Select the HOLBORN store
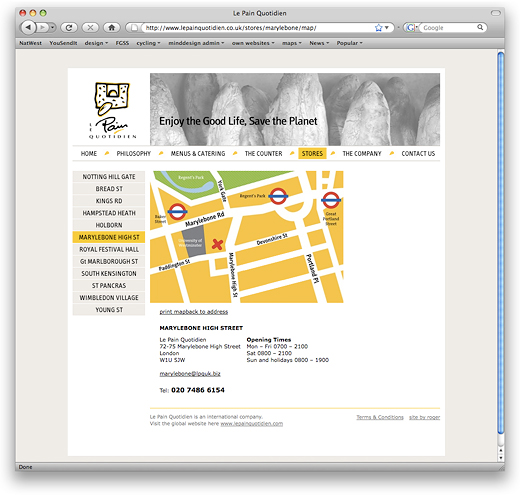520x495 pixels. tap(109, 225)
